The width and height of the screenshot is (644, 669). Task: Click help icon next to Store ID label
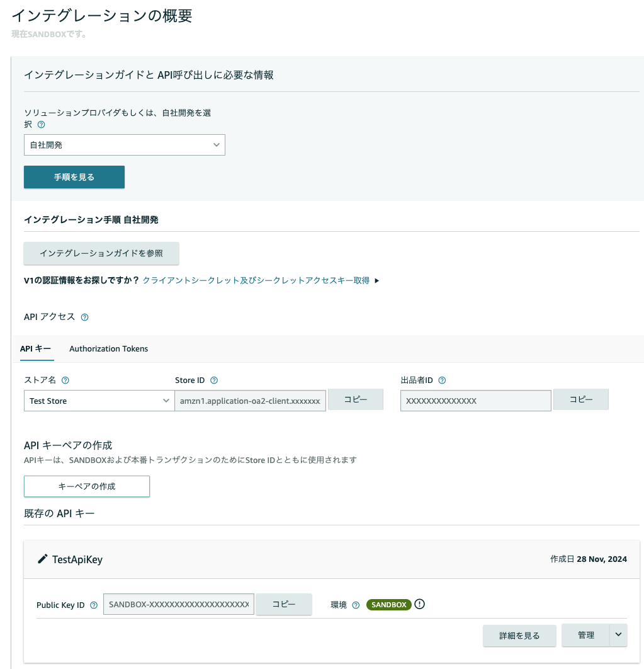214,380
